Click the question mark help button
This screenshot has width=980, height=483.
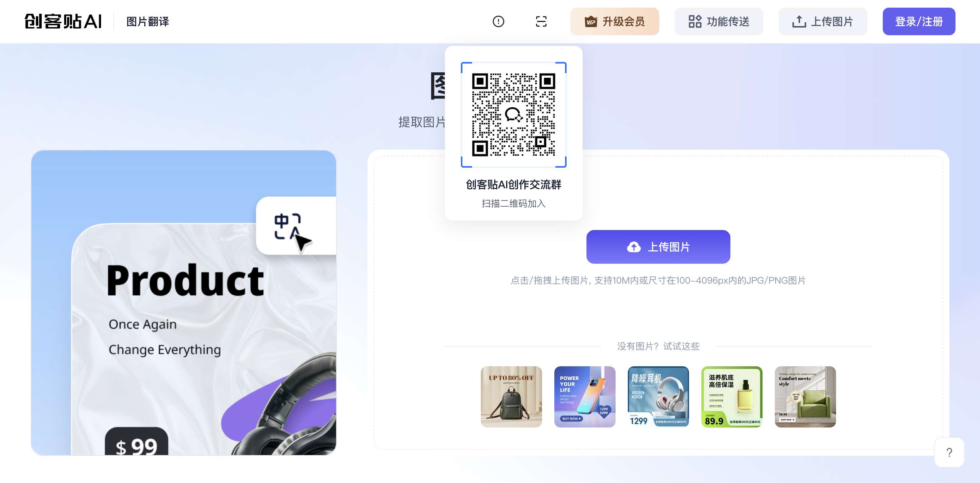[x=949, y=452]
